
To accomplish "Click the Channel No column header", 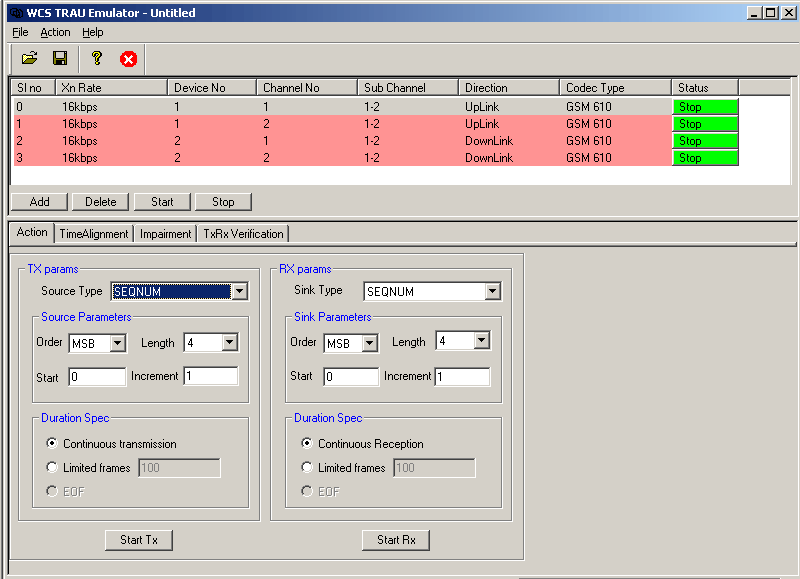I will click(307, 88).
